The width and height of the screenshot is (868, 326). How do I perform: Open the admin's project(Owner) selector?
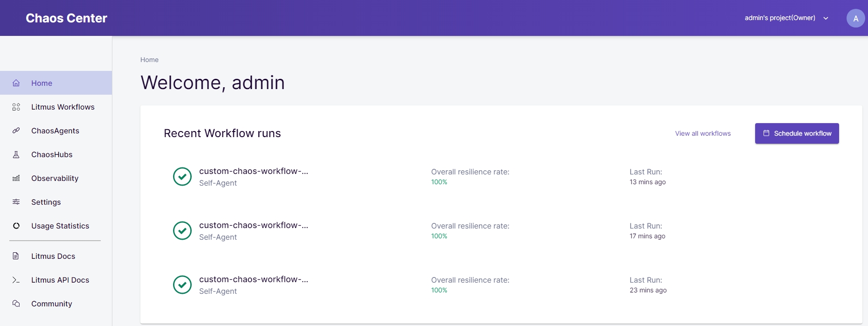click(780, 18)
